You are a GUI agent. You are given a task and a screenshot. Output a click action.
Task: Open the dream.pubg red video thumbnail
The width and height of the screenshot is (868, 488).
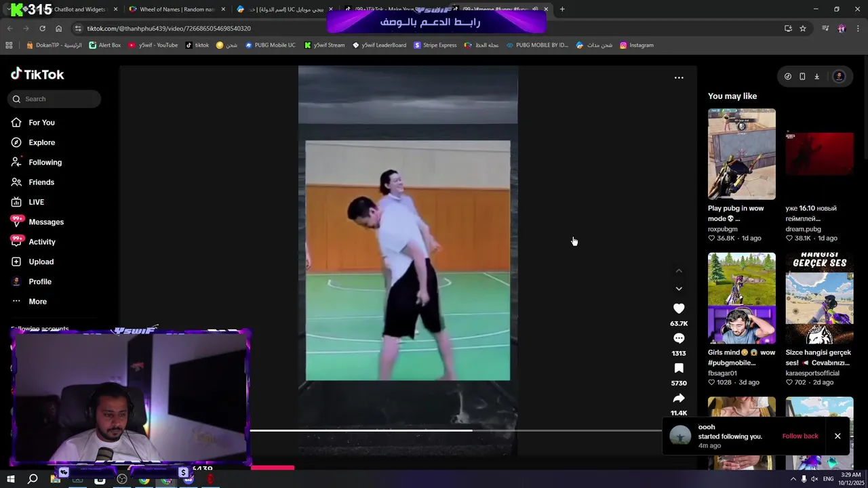819,154
